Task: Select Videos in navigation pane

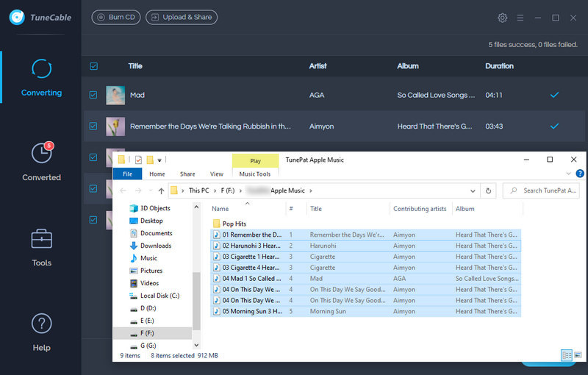Action: [149, 283]
